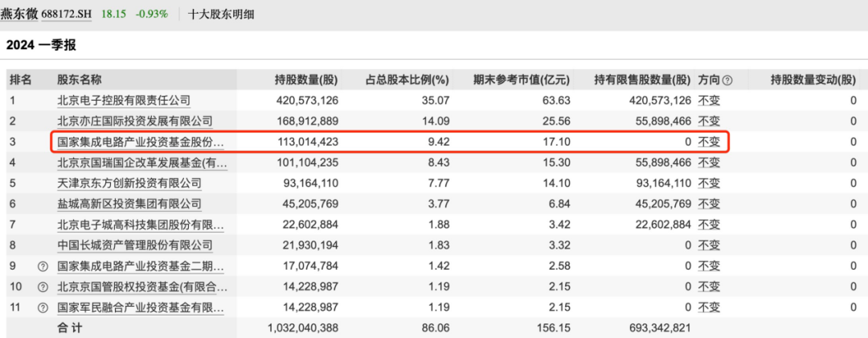The height and width of the screenshot is (338, 868).
Task: Open shareholder 盐城高新区投资集团有限公司
Action: 129,204
